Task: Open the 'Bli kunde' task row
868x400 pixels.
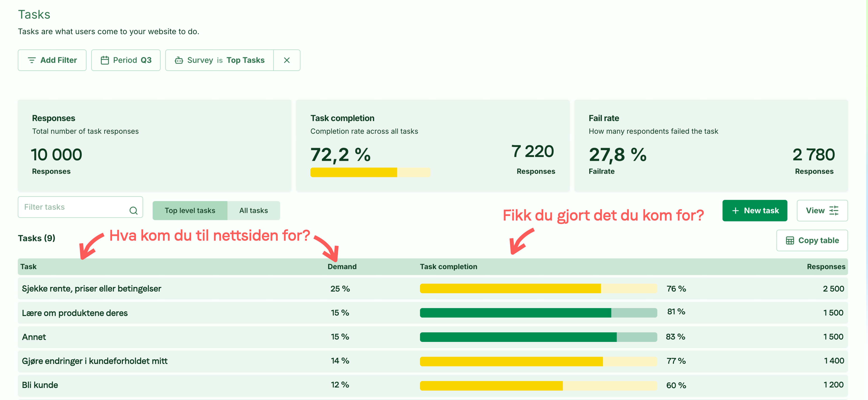Action: tap(433, 386)
